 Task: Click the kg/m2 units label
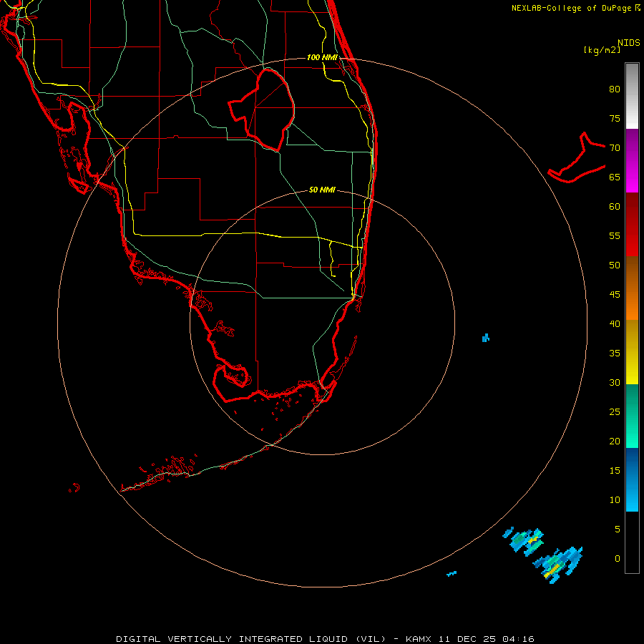pyautogui.click(x=602, y=50)
